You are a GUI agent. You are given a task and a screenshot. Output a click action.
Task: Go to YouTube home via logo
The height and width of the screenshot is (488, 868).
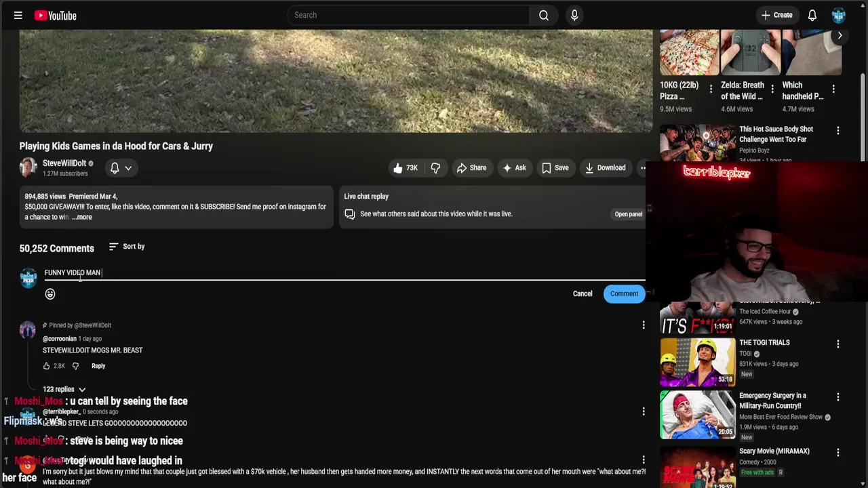coord(55,15)
